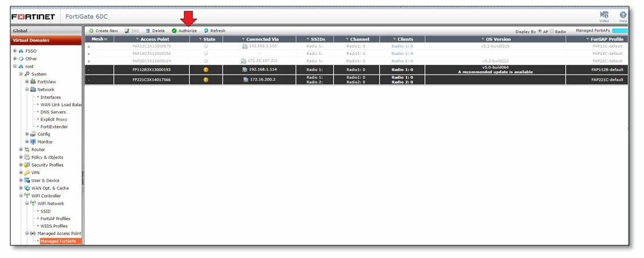Screen dimensions: 644x258
Task: Click the recommended update available message
Action: coord(495,72)
